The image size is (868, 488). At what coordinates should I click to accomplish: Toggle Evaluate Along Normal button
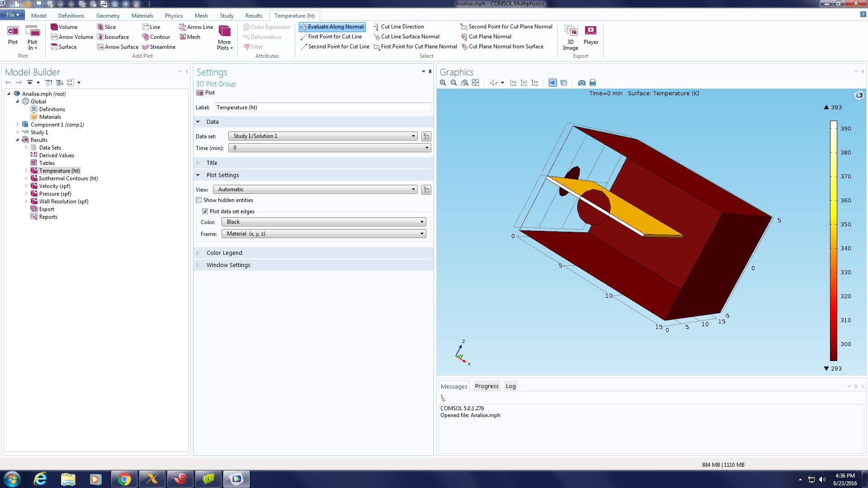tap(332, 27)
